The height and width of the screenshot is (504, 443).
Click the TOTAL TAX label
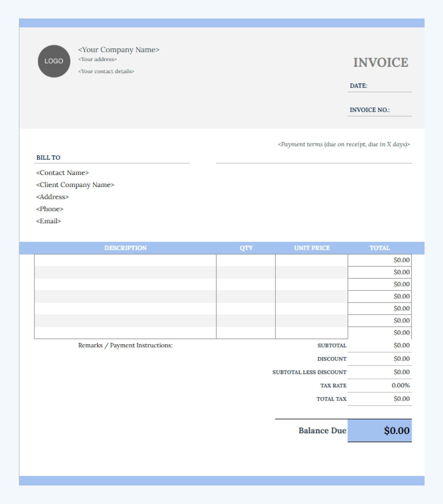(332, 399)
